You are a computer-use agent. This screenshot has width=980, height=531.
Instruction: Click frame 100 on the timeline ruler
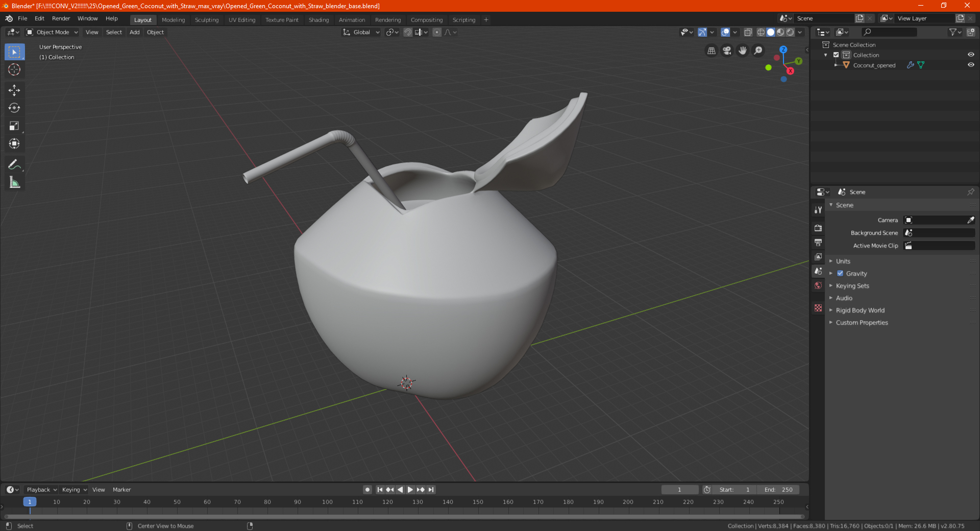pyautogui.click(x=327, y=502)
